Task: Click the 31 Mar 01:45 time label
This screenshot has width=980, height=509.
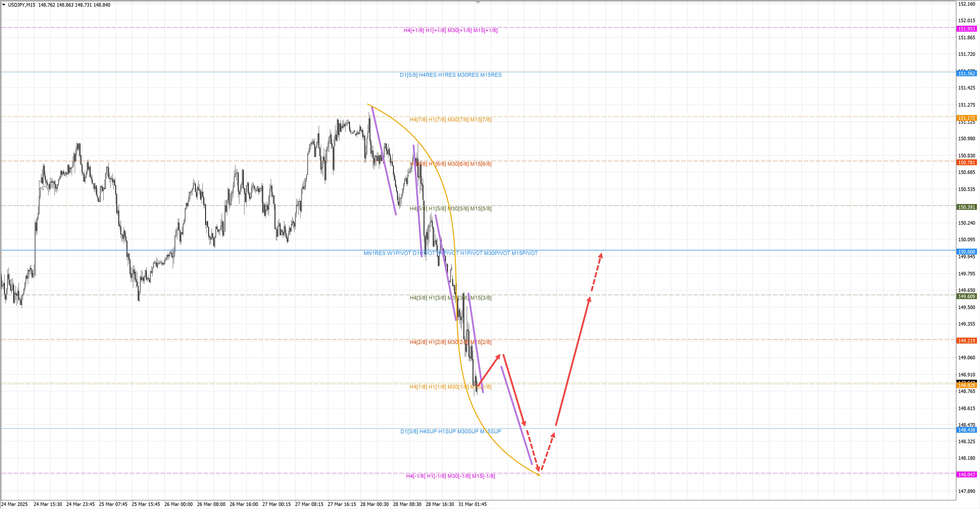Action: click(x=472, y=504)
